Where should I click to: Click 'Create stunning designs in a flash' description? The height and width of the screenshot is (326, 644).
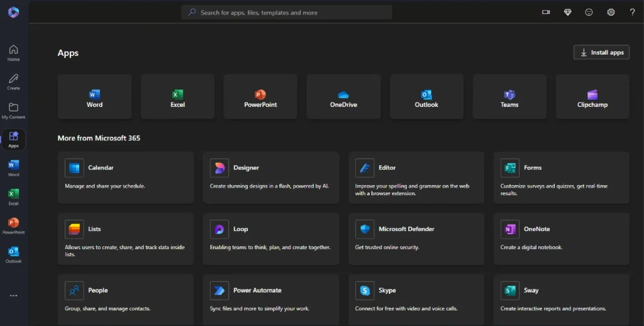(x=269, y=186)
